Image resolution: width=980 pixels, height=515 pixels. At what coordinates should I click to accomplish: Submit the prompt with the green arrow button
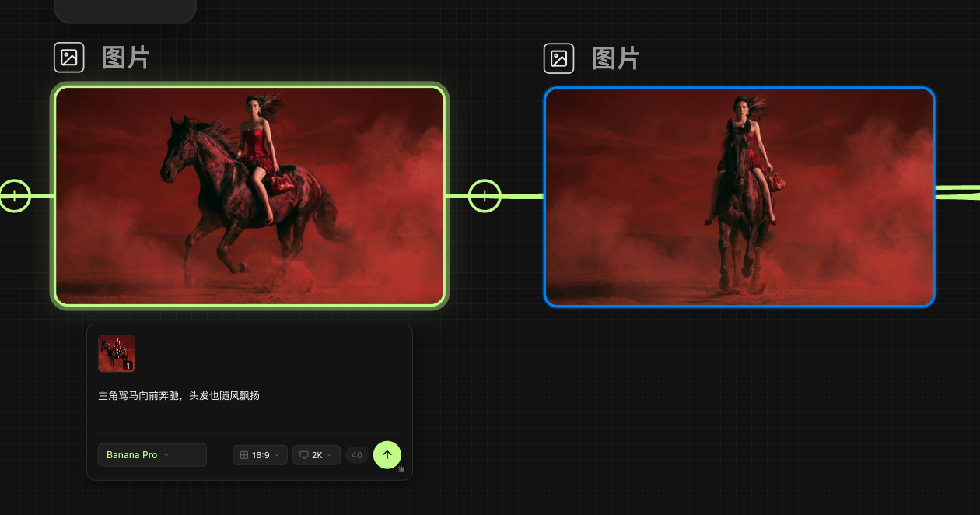point(387,455)
